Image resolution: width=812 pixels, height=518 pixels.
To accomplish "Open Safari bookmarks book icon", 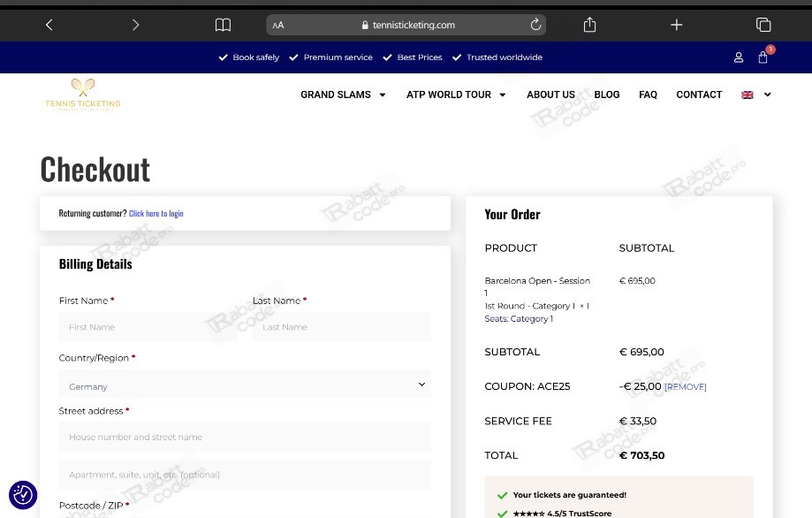I will pos(223,25).
